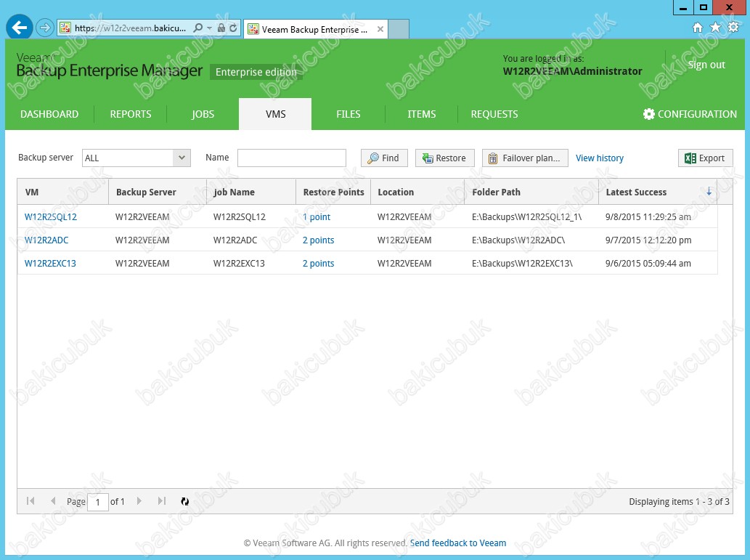Open 2 points link for W12R2EXC13

[319, 263]
